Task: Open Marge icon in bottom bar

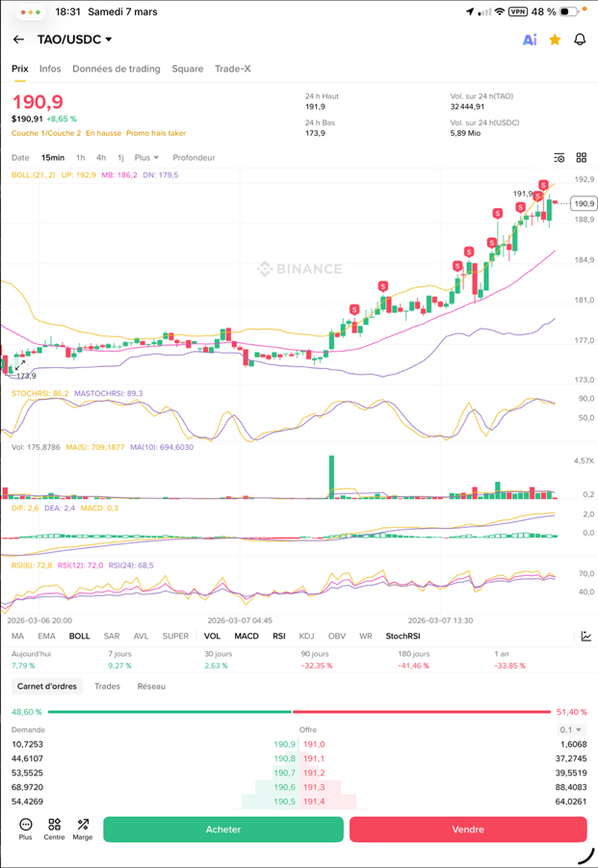Action: tap(83, 829)
